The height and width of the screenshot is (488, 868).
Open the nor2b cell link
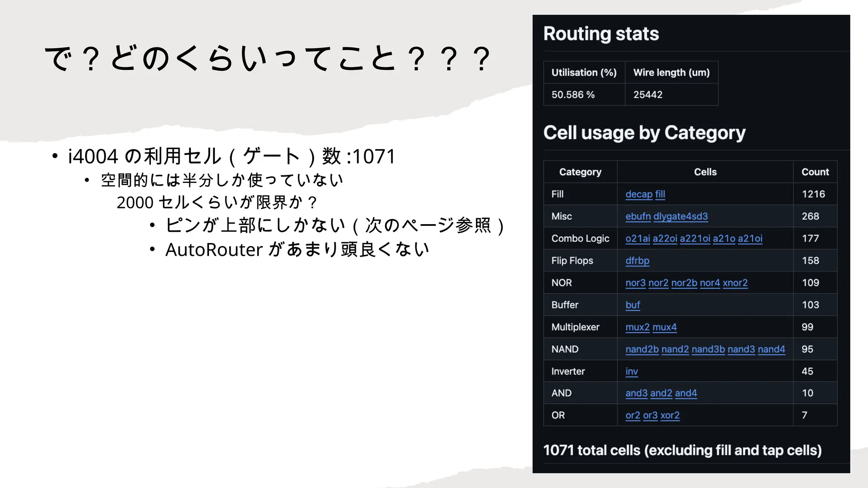tap(684, 283)
